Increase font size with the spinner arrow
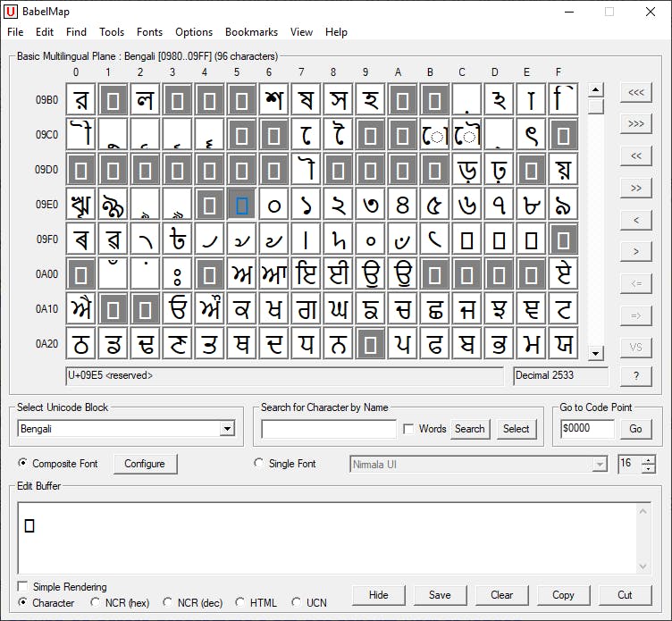Viewport: 672px width, 621px height. pyautogui.click(x=649, y=460)
